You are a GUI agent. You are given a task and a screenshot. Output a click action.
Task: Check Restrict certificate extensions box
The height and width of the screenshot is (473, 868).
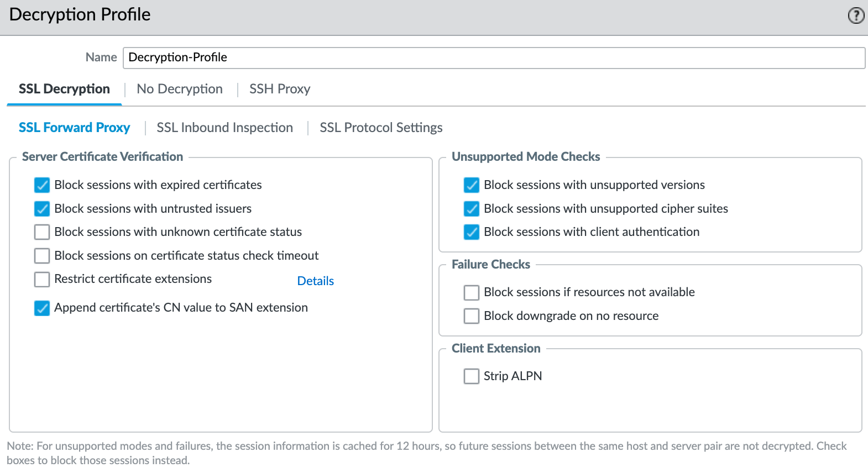point(42,280)
